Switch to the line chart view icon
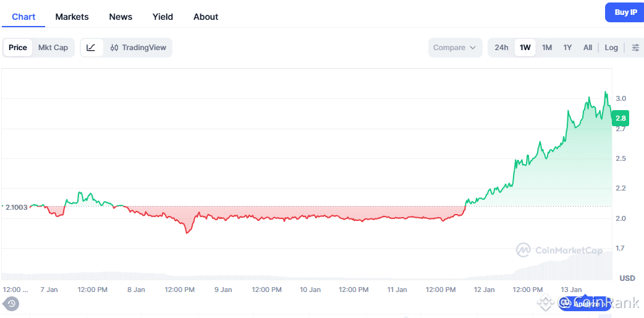Image resolution: width=644 pixels, height=318 pixels. [x=91, y=48]
